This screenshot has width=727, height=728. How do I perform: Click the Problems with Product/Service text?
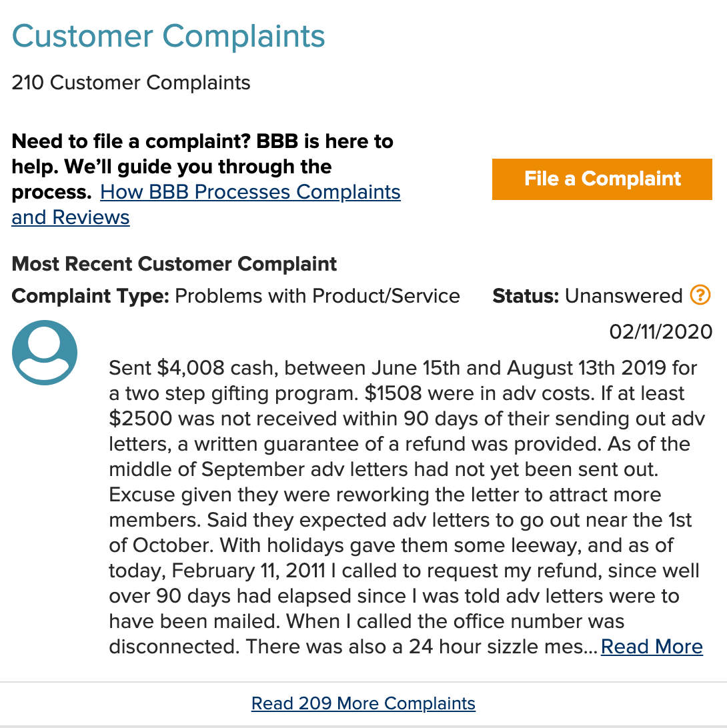317,296
